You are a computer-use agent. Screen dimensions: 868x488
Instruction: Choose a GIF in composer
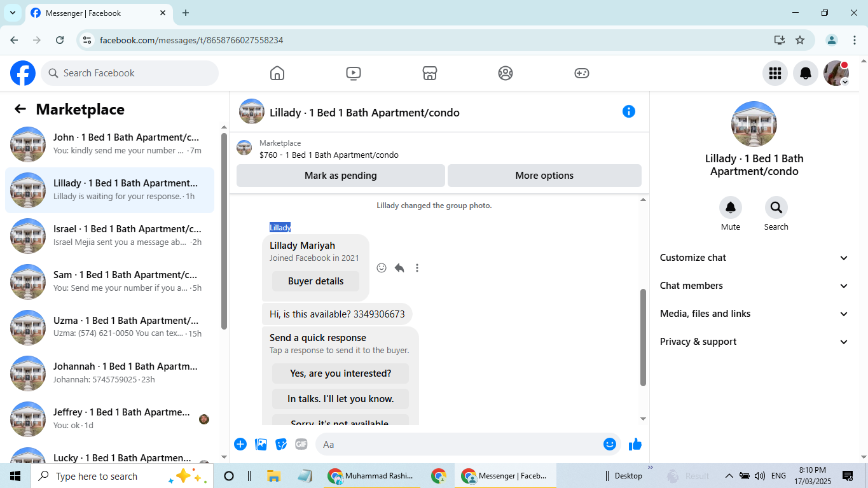pyautogui.click(x=301, y=444)
